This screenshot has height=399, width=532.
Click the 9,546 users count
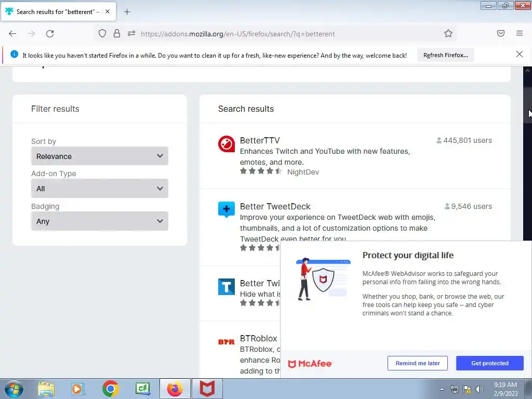coord(468,206)
